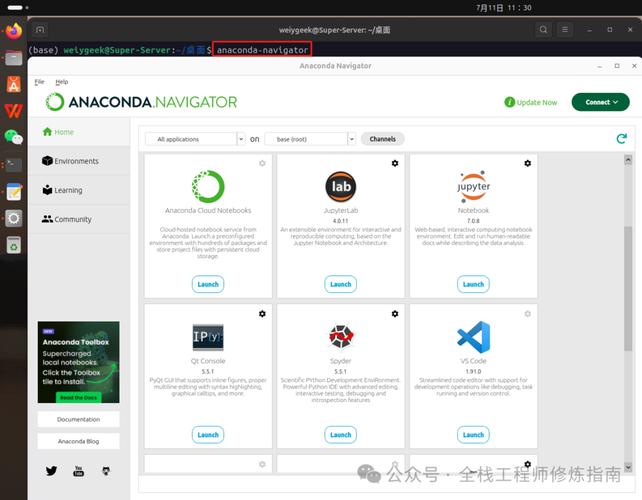The image size is (642, 500).
Task: Open gear settings on Spyder tile
Action: (x=395, y=314)
